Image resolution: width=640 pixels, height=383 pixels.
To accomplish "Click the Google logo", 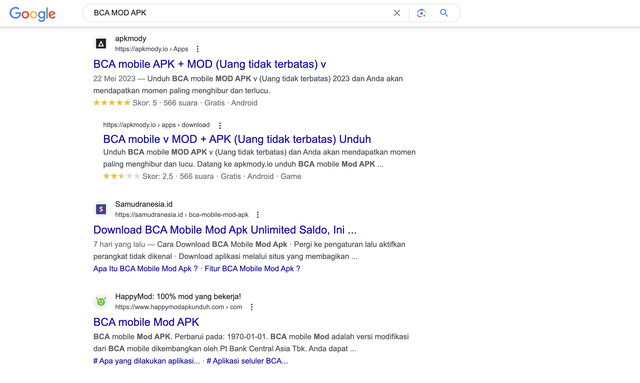I will tap(33, 14).
